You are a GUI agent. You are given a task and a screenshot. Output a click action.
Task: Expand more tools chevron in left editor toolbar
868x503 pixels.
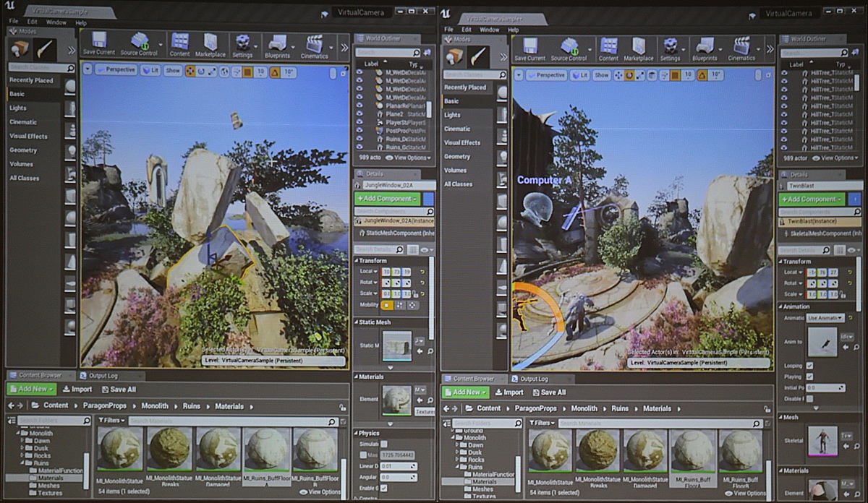344,48
